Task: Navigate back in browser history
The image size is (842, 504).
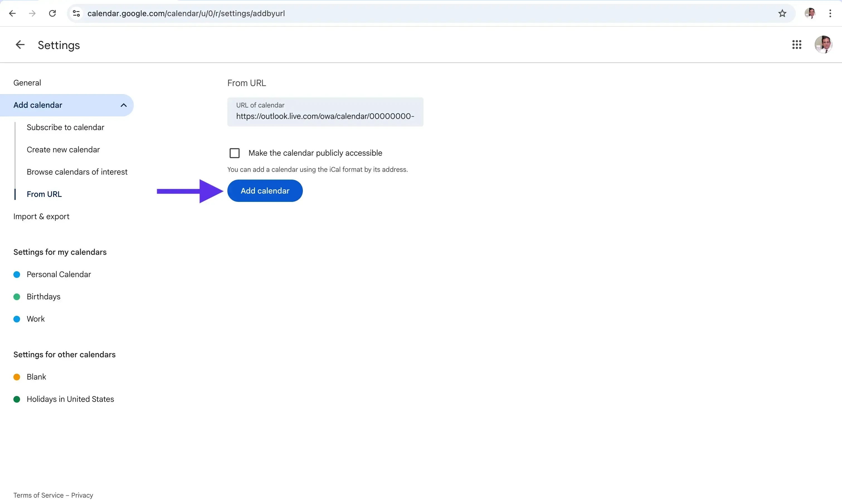Action: (x=13, y=13)
